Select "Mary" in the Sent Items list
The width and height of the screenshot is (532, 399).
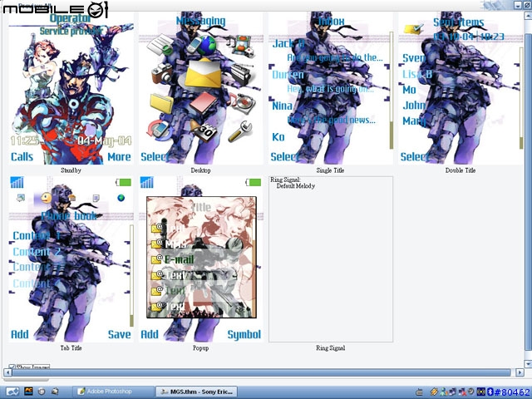tap(414, 121)
